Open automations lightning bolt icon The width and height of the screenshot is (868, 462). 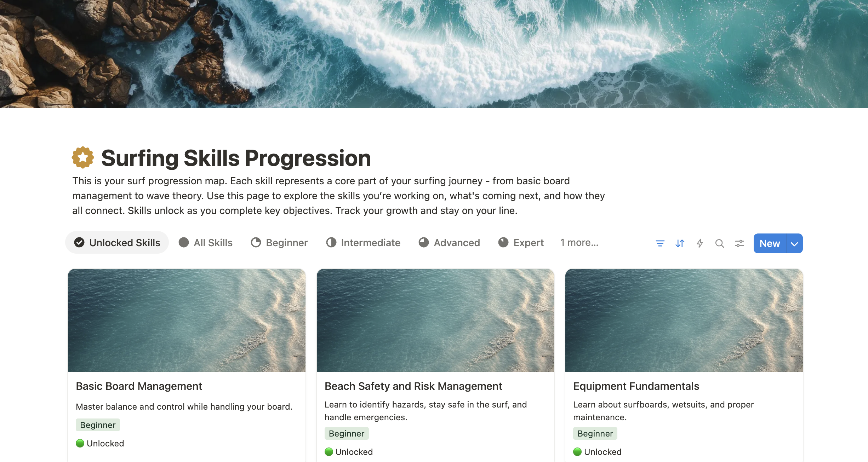(x=699, y=243)
